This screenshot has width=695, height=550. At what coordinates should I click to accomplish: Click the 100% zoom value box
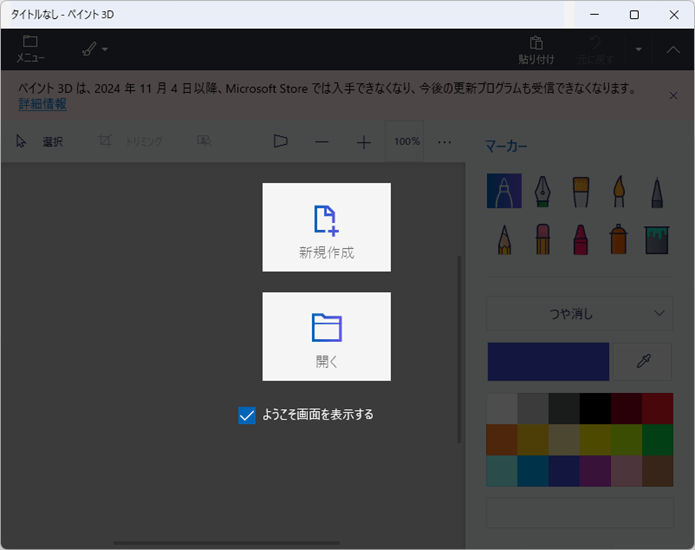[406, 141]
